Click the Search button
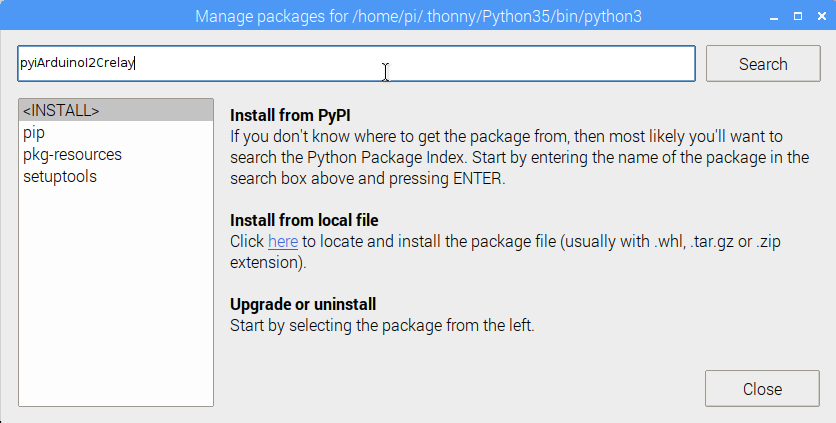The image size is (836, 423). [763, 63]
